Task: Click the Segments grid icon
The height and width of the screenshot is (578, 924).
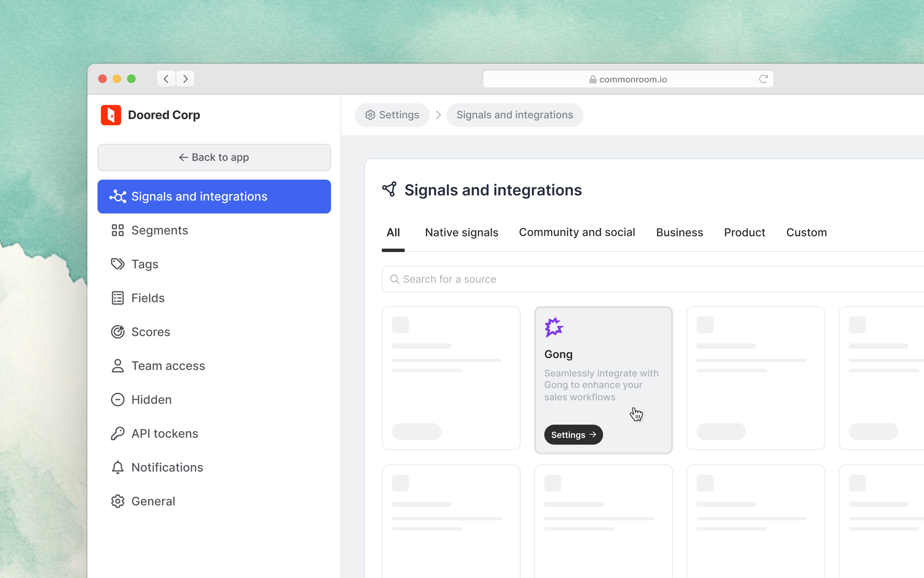Action: tap(118, 230)
